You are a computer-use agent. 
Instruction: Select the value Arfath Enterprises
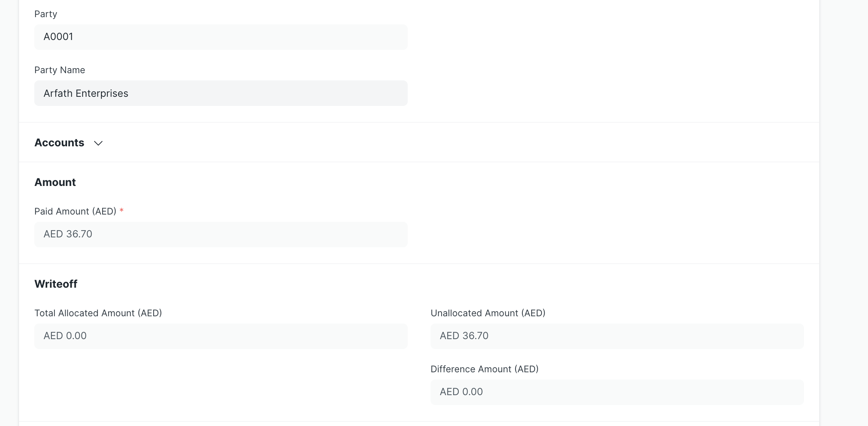[86, 93]
